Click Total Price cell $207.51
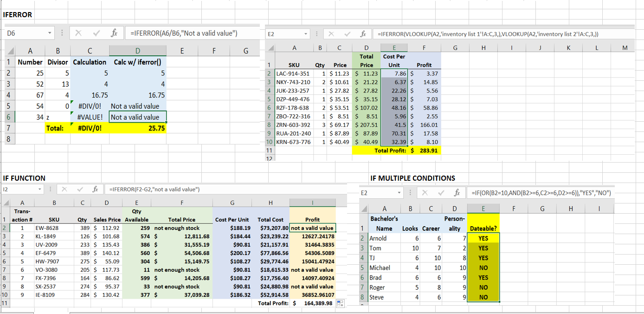The height and width of the screenshot is (314, 644). point(366,124)
